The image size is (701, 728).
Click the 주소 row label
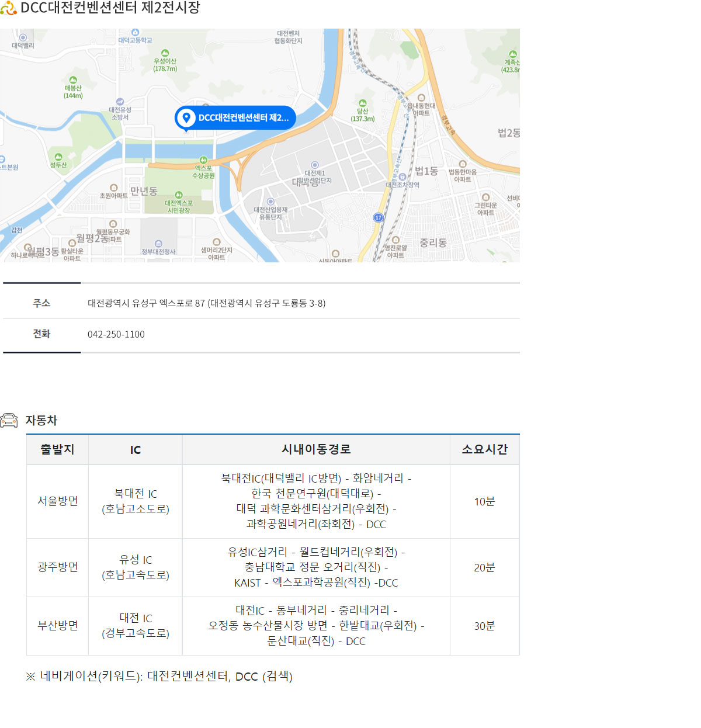[41, 303]
